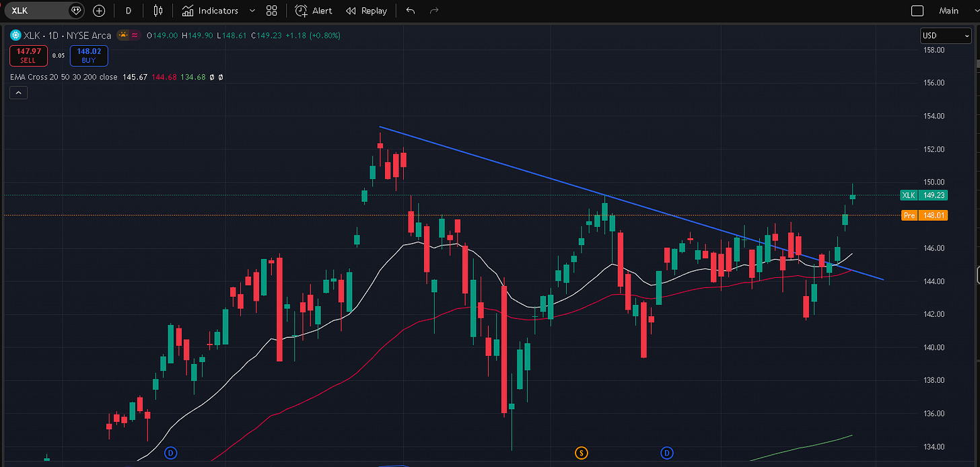Click the sun market status icon
The height and width of the screenshot is (467, 980).
[x=123, y=36]
